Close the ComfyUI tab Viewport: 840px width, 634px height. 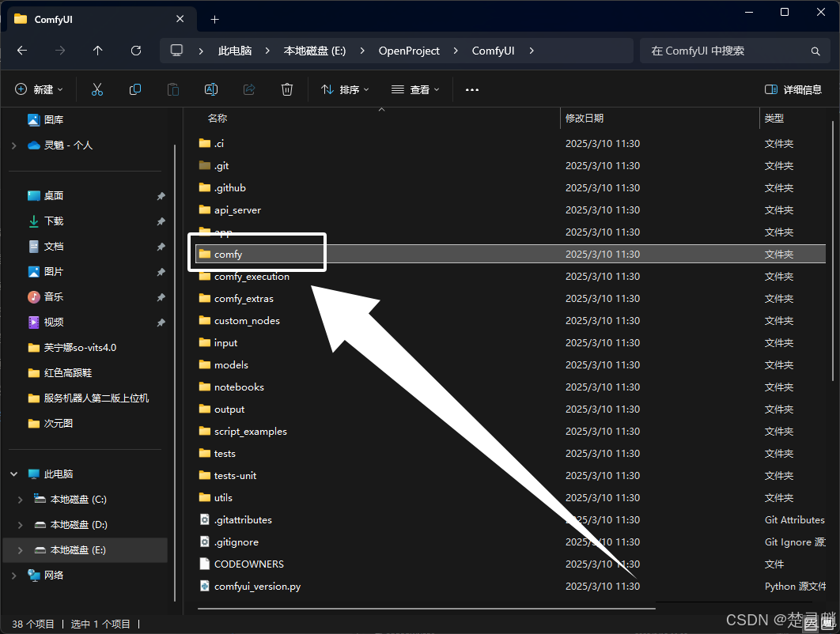(x=180, y=19)
